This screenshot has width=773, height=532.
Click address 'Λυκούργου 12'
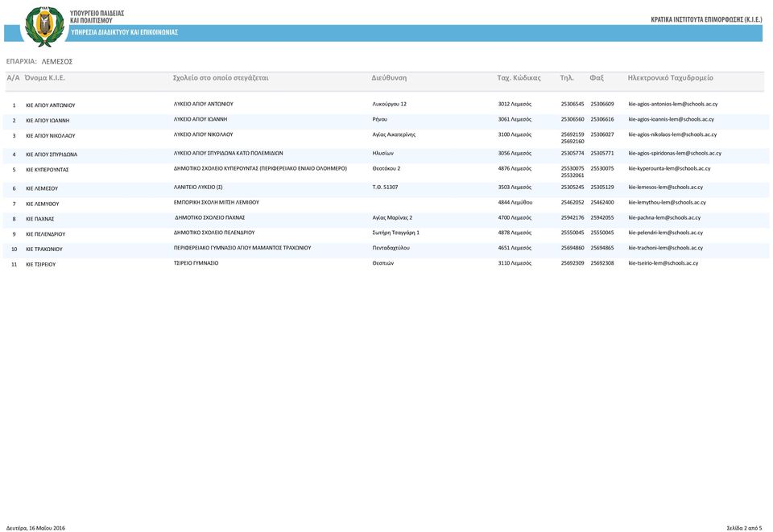[390, 105]
